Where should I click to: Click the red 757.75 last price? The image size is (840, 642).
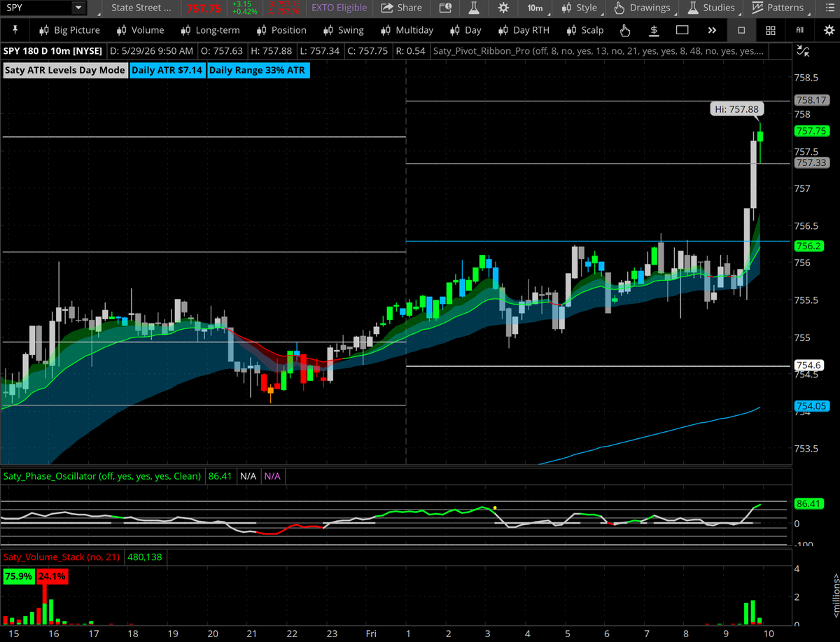click(x=205, y=8)
